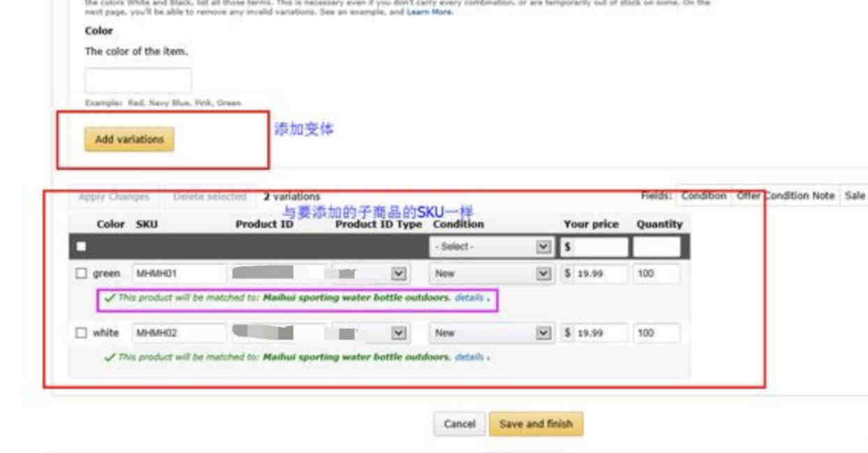The image size is (868, 453).
Task: Click the Your price column header
Action: coord(591,224)
